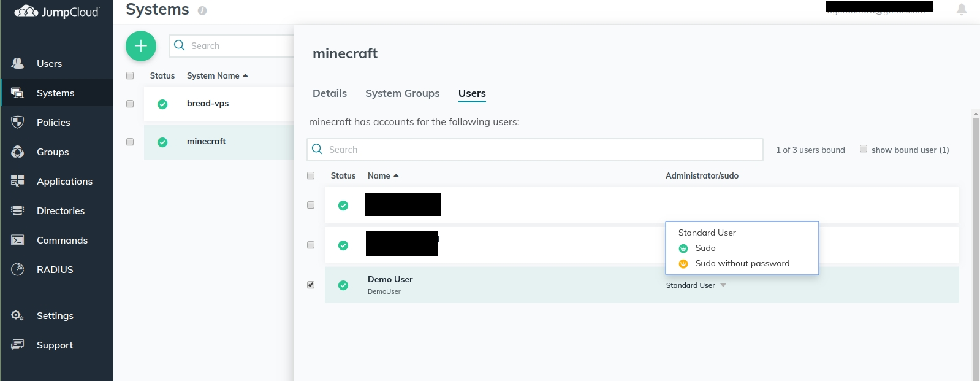Select the minecraft system row
This screenshot has height=381, width=980.
click(x=219, y=142)
